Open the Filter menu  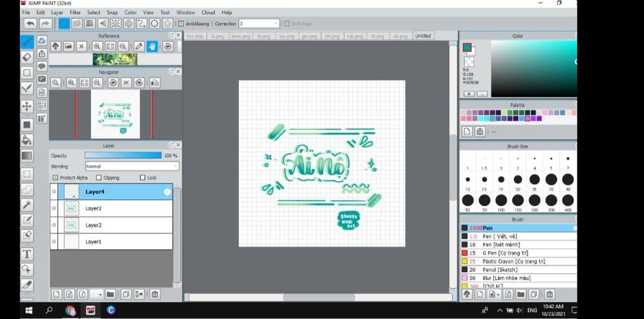75,13
